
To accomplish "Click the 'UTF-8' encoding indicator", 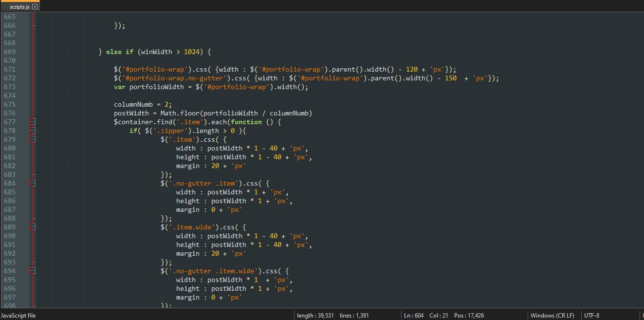I will pyautogui.click(x=592, y=315).
